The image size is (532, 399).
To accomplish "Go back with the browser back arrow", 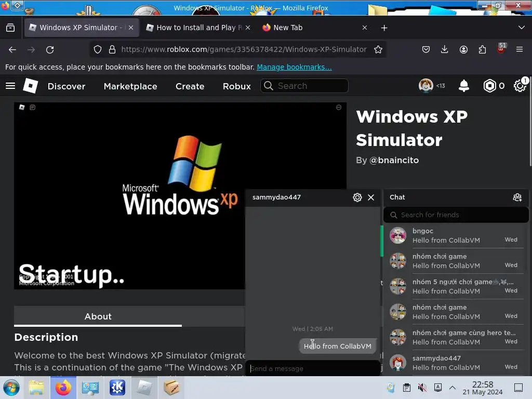I will (12, 49).
